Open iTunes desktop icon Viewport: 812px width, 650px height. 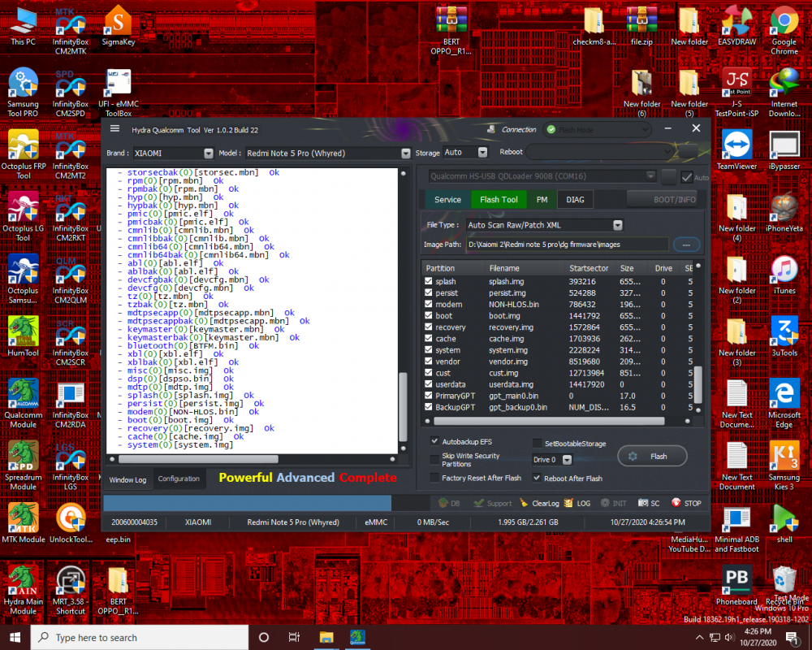click(x=784, y=274)
